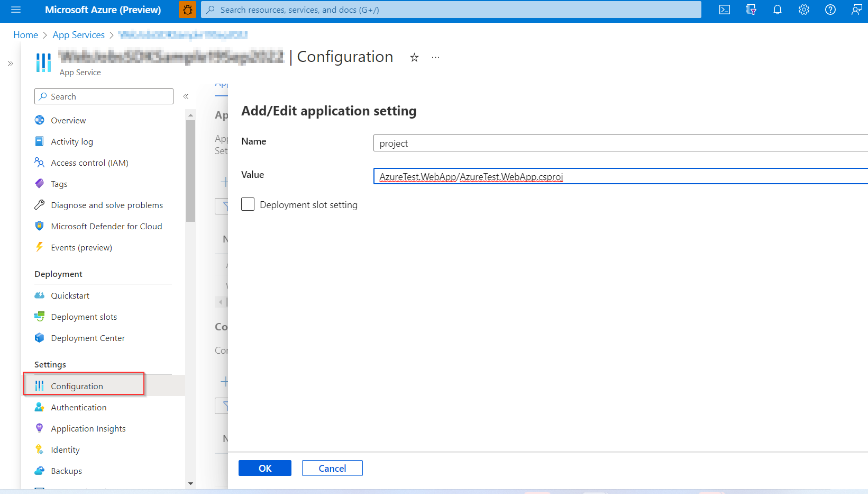The width and height of the screenshot is (868, 494).
Task: Open the more options ellipsis beside Configuration
Action: [x=435, y=57]
